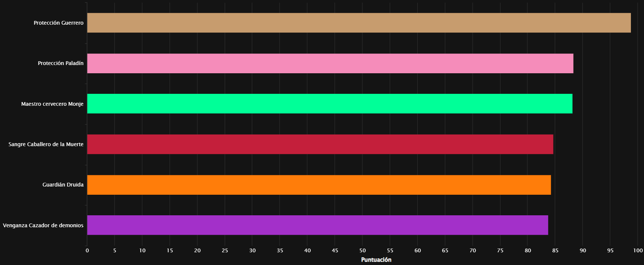Click the 'Venganza Cazador de demonios' label

tap(43, 225)
